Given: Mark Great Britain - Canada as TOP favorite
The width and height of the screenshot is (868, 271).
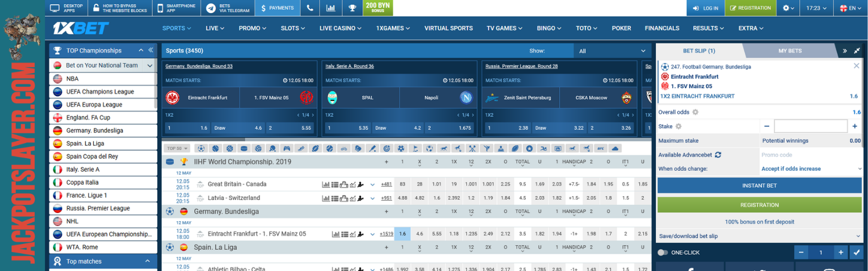Looking at the screenshot, I should click(x=200, y=184).
